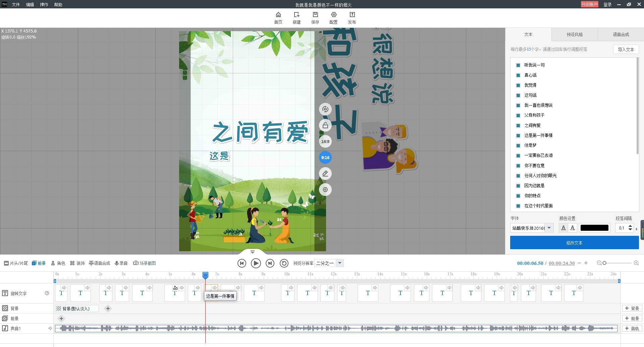Open the 帮助 menu
The image size is (644, 347).
[x=58, y=5]
